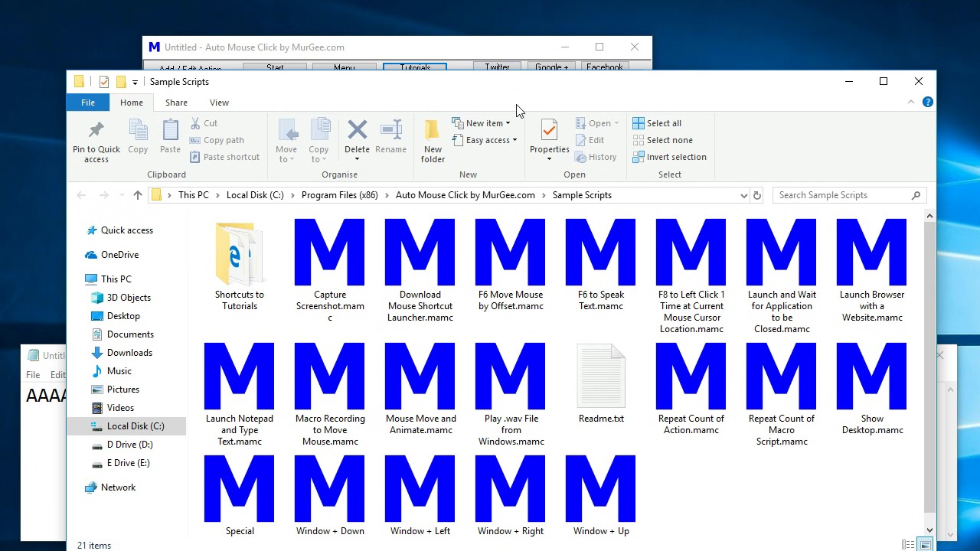Open the Move to dropdown

click(x=286, y=141)
